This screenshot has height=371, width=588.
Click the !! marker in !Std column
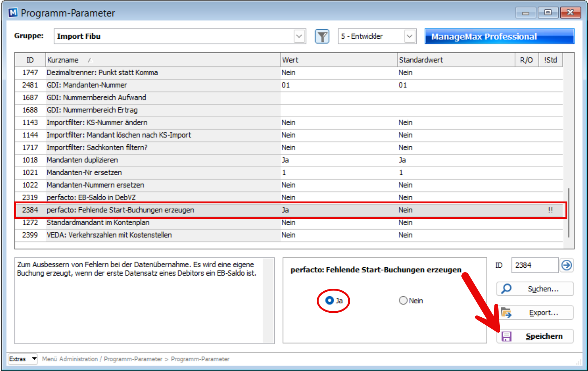point(550,210)
